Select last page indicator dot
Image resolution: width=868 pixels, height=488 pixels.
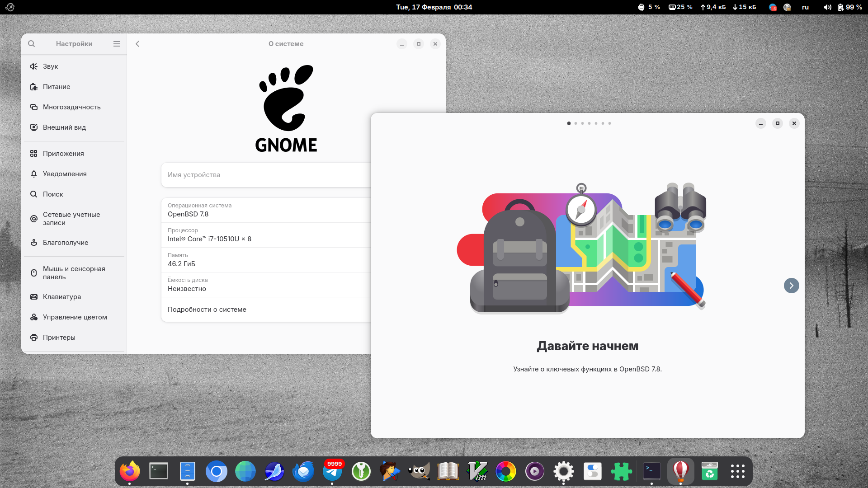609,123
